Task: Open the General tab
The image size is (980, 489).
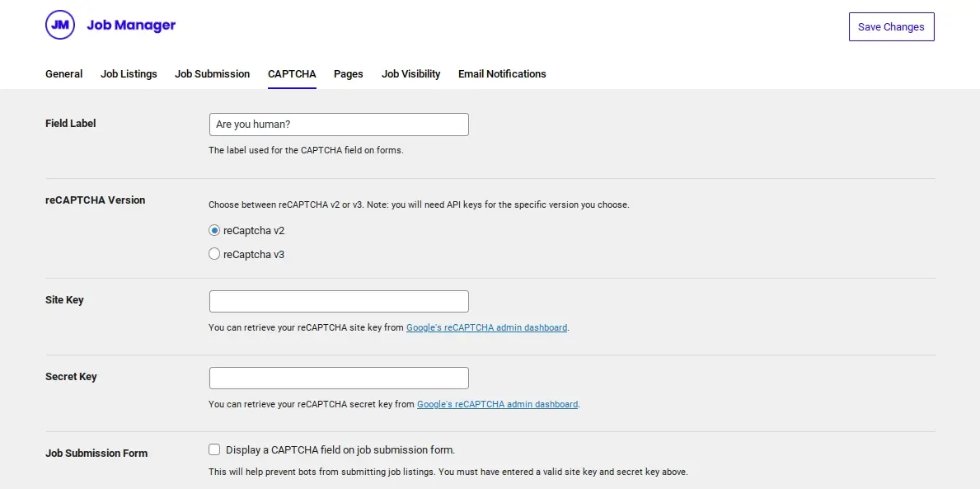Action: (63, 73)
